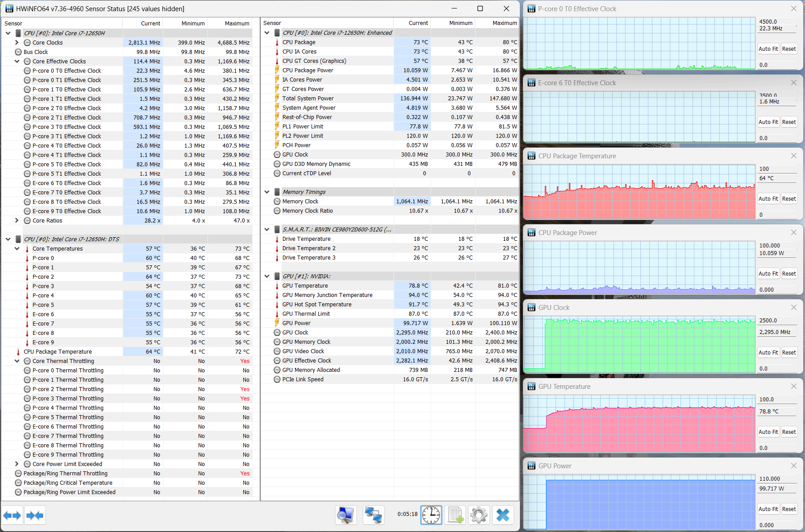
Task: Collapse the Memory Timings section
Action: pyautogui.click(x=267, y=192)
